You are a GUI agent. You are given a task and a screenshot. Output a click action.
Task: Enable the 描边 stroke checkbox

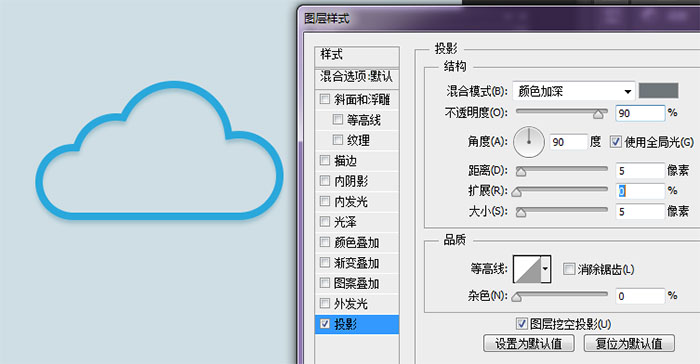[325, 160]
